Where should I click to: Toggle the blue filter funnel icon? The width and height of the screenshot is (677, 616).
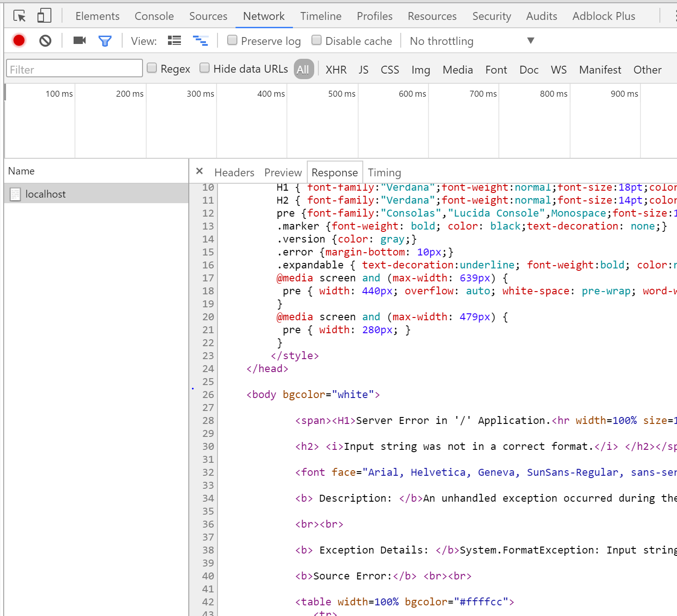105,41
